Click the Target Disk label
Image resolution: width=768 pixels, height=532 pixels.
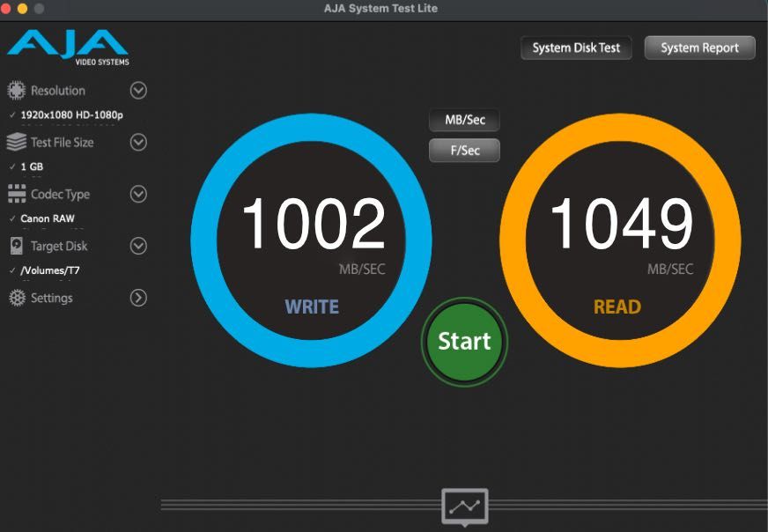(x=59, y=246)
